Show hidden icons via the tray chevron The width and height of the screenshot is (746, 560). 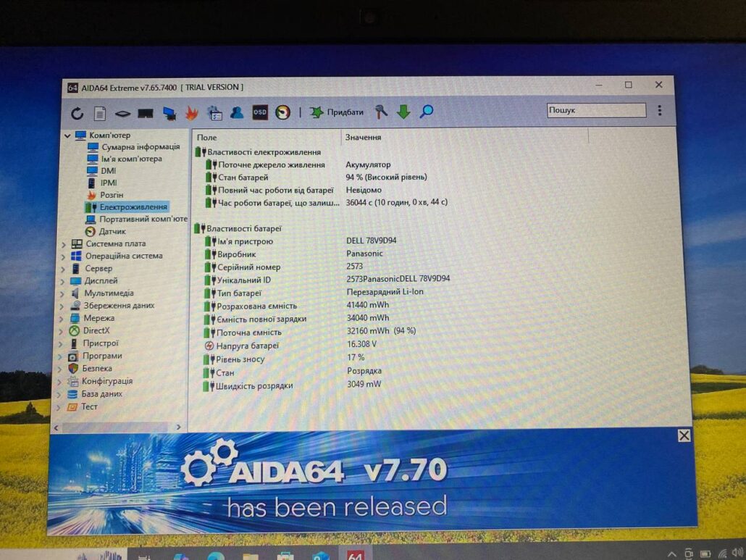(672, 554)
